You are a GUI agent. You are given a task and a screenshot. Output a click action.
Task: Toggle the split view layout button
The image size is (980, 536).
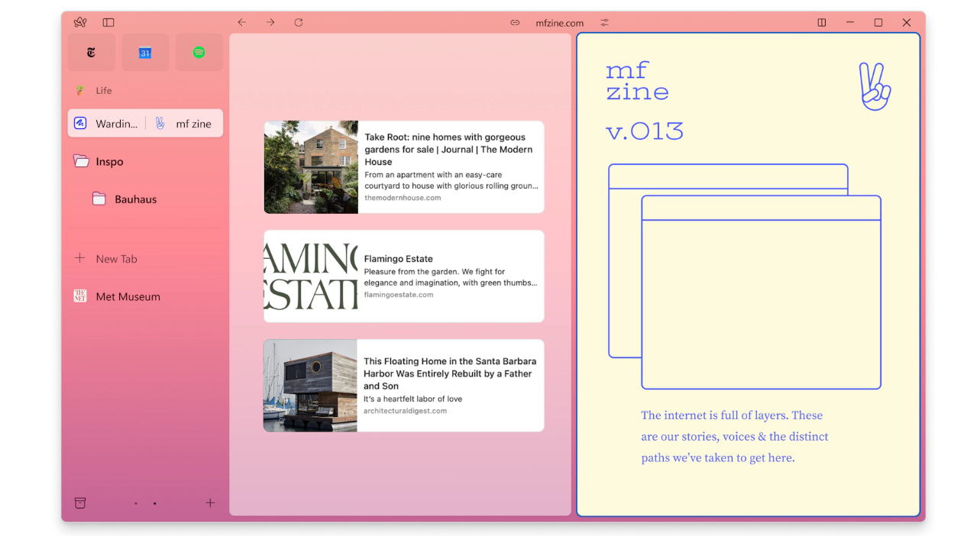pos(822,23)
